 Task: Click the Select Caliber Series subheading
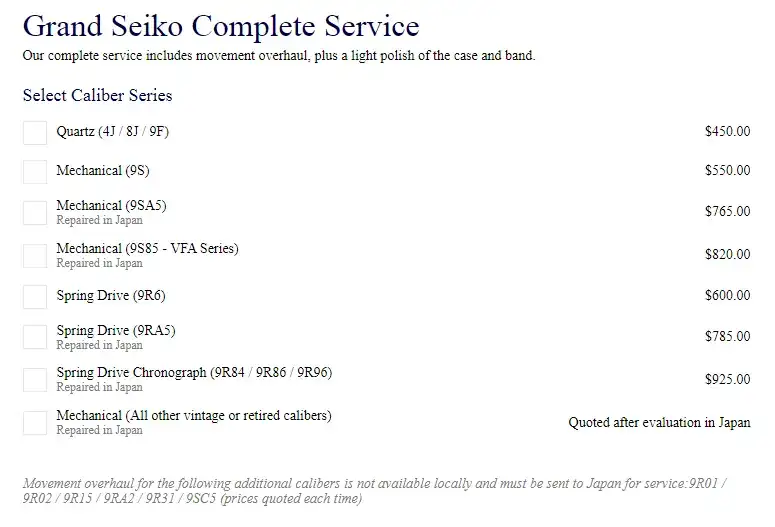click(x=97, y=96)
